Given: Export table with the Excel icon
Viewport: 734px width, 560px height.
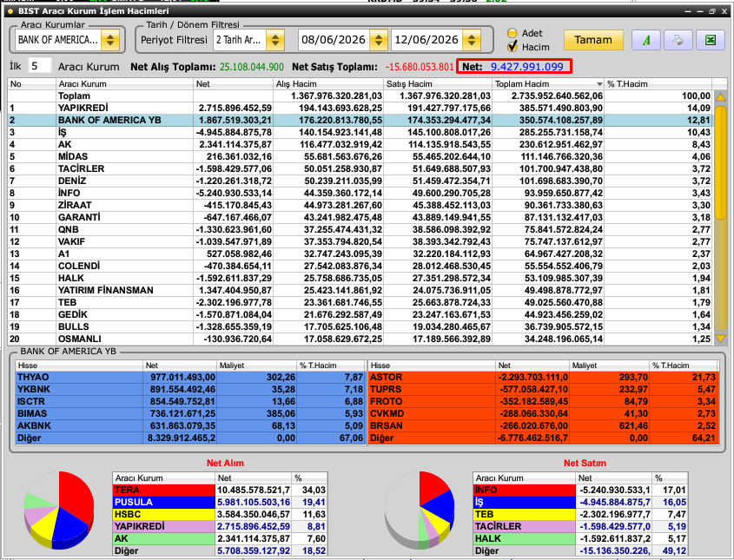Looking at the screenshot, I should click(x=711, y=40).
